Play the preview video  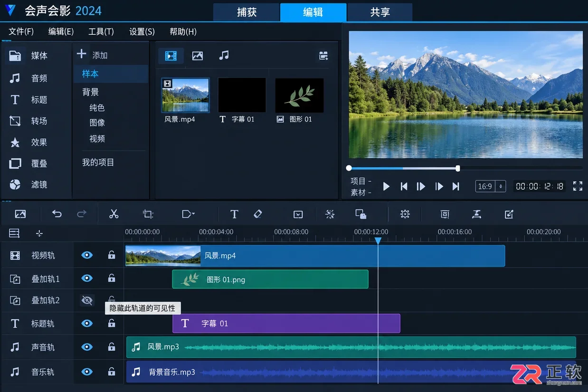coord(386,186)
